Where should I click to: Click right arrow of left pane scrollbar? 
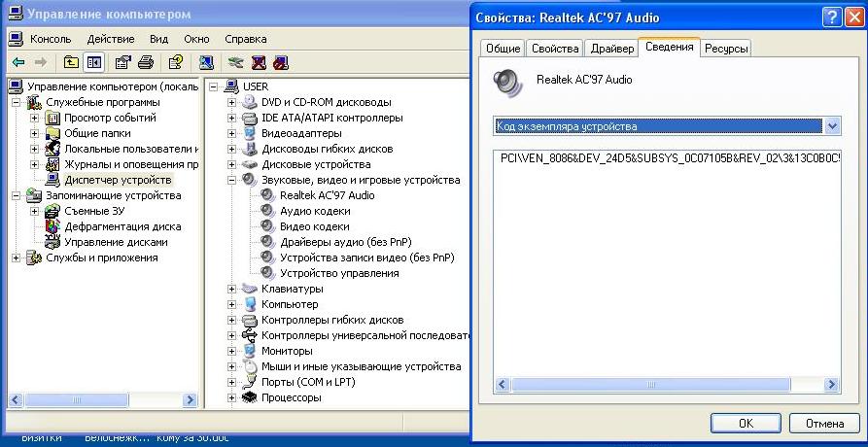point(190,399)
